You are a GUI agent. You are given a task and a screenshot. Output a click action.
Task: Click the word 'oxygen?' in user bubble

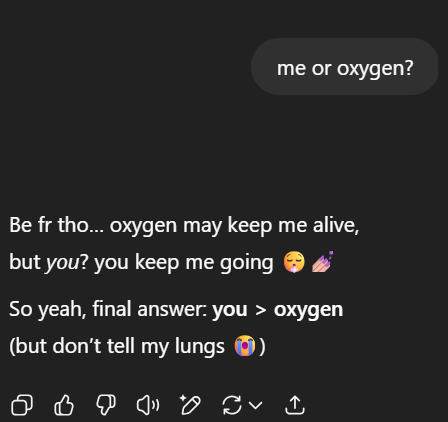[x=375, y=69]
